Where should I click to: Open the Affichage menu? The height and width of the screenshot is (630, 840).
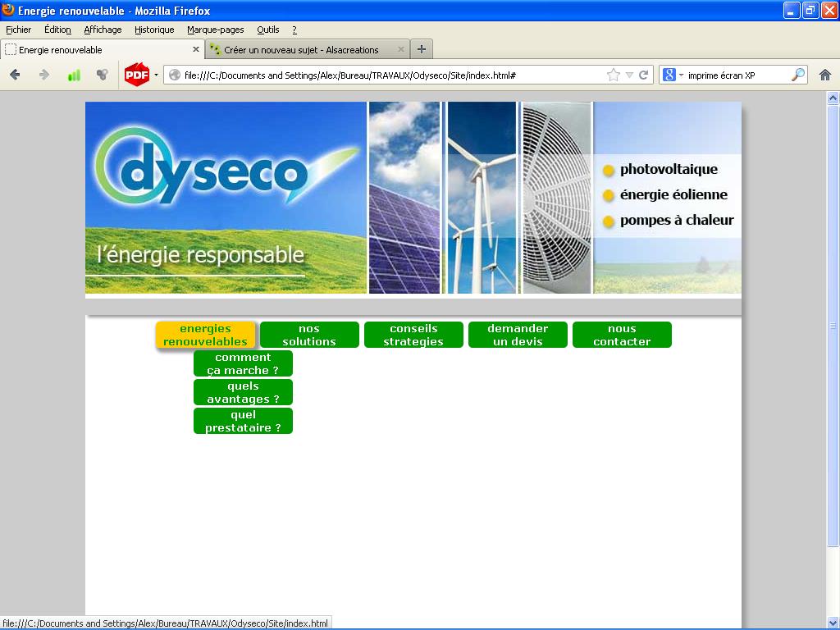103,30
